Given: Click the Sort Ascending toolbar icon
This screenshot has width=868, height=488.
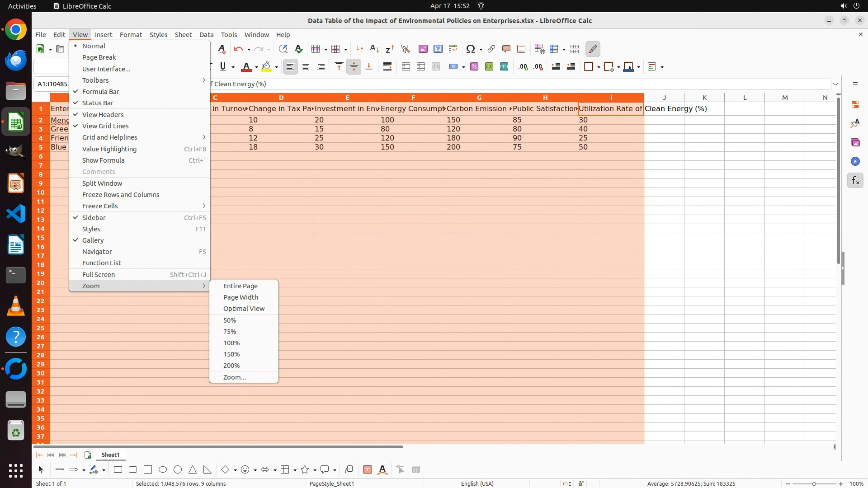Looking at the screenshot, I should [374, 49].
